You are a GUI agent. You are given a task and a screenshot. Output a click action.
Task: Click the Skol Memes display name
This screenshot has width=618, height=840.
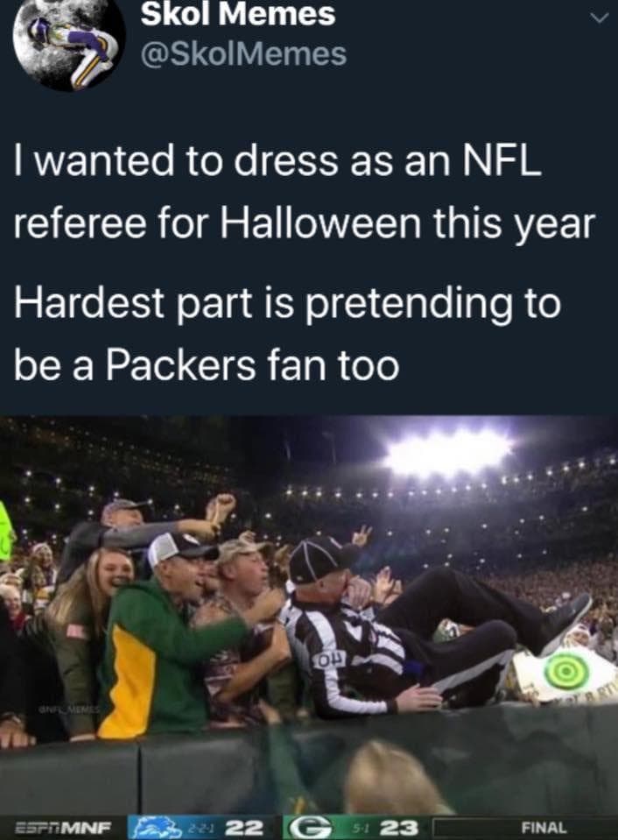pos(238,14)
